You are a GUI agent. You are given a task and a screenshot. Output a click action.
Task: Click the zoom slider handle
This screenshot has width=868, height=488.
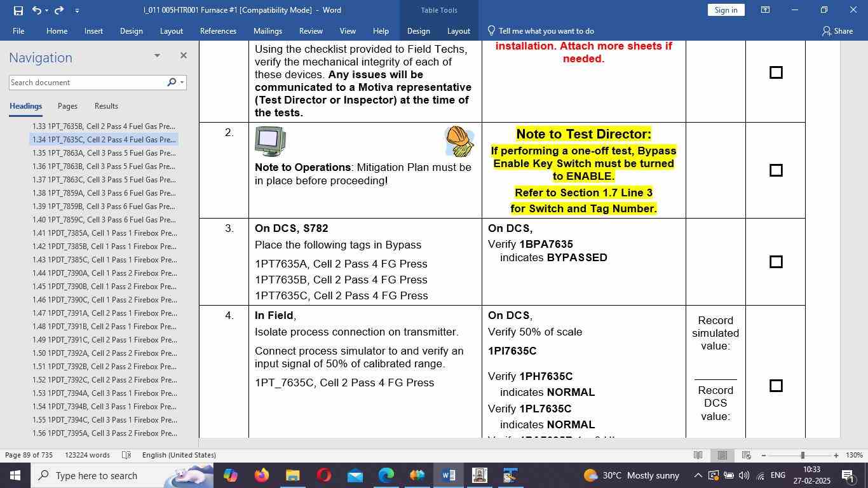803,455
